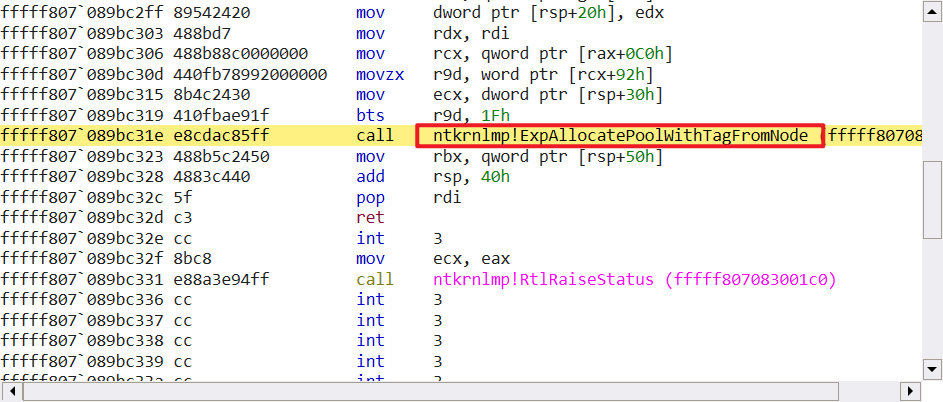Select address fffff807`089bc306
943x402 pixels.
click(81, 54)
